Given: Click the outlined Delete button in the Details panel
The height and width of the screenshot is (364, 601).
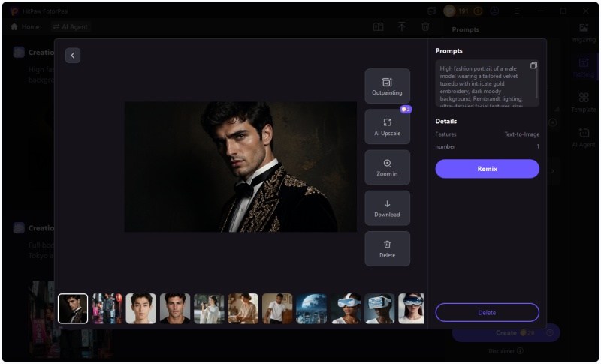Looking at the screenshot, I should coord(487,313).
